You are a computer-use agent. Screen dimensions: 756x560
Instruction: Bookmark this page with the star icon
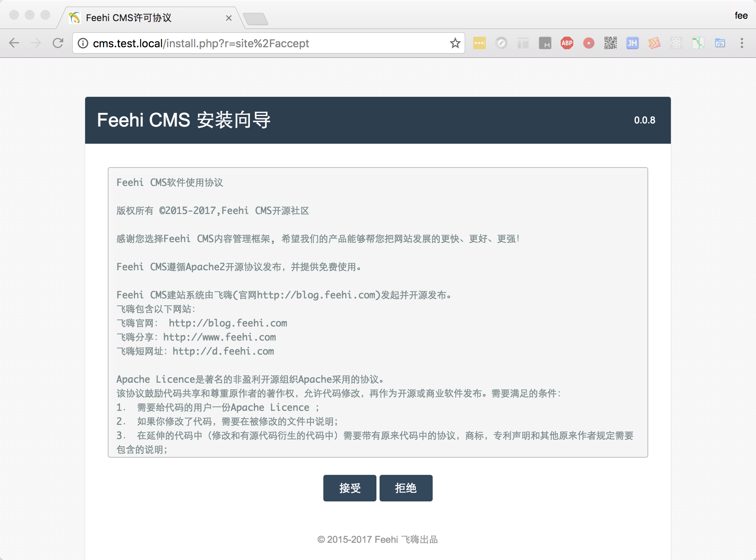(455, 43)
